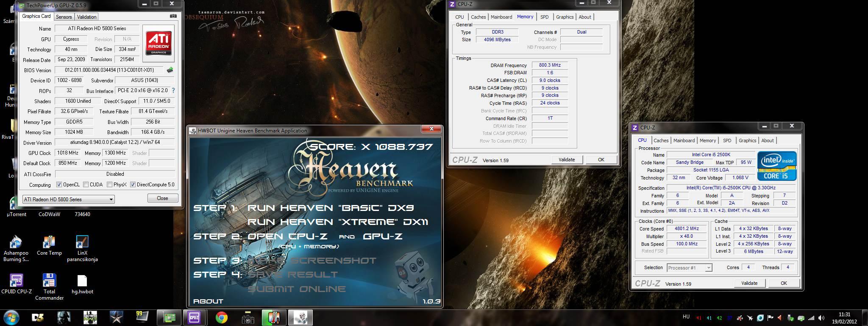This screenshot has height=326, width=868.
Task: Open Ashampoo Burning Studio desktop icon
Action: click(16, 248)
